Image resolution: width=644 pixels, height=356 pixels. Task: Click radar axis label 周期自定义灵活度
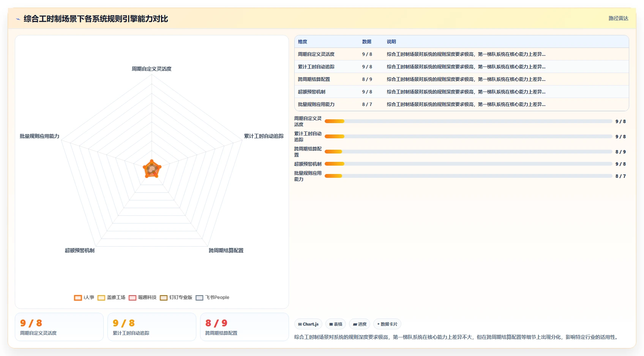tap(152, 69)
